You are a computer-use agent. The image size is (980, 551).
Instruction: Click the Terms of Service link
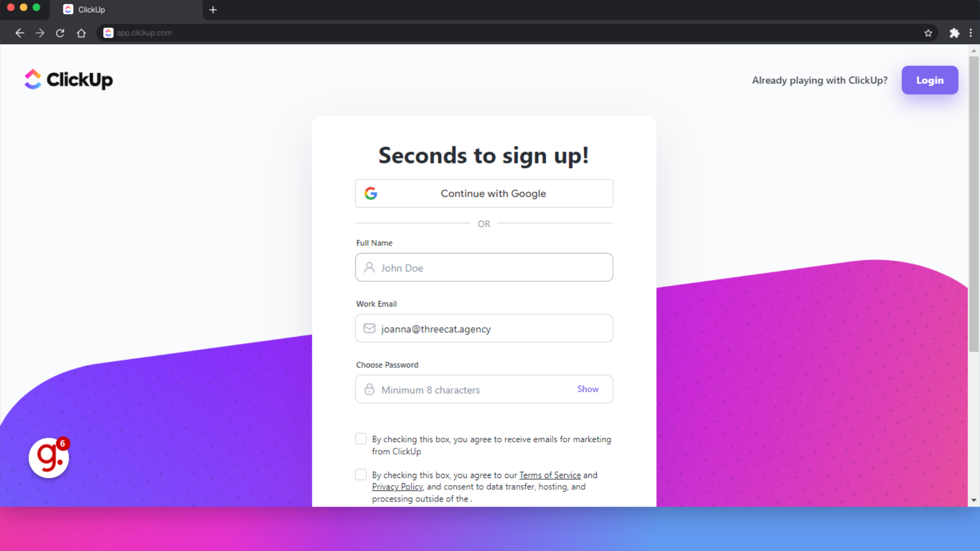click(550, 475)
